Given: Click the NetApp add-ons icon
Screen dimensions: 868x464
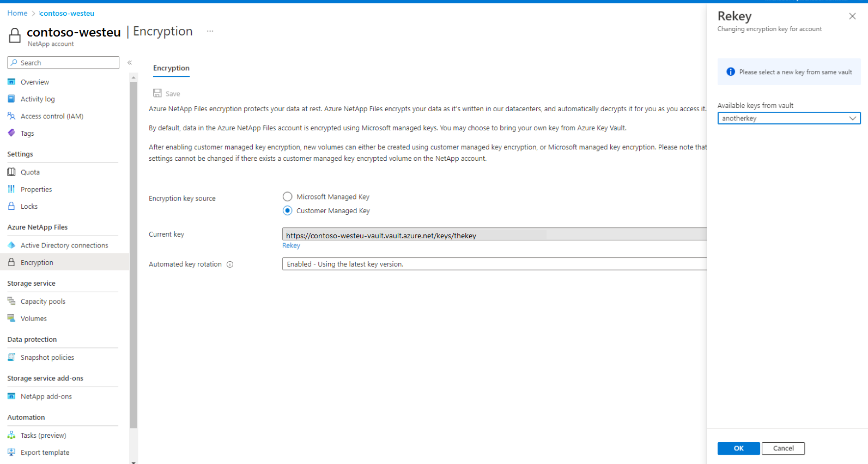Looking at the screenshot, I should pos(11,396).
